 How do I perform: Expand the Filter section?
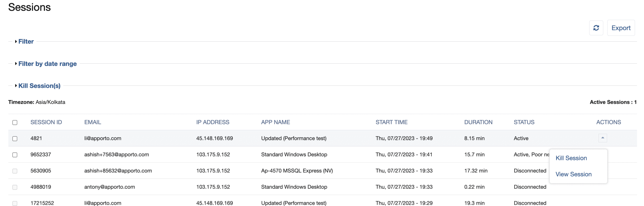(26, 41)
